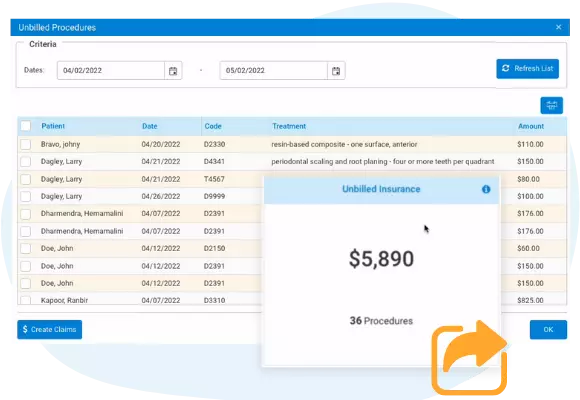
Task: Close the Unbilled Procedures dialog
Action: pyautogui.click(x=559, y=27)
